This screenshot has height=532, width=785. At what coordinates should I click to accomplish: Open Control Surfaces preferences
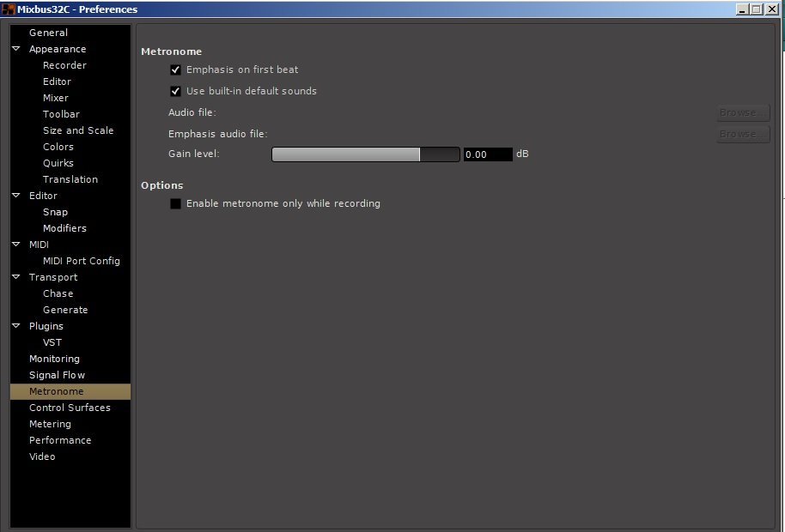pyautogui.click(x=70, y=408)
